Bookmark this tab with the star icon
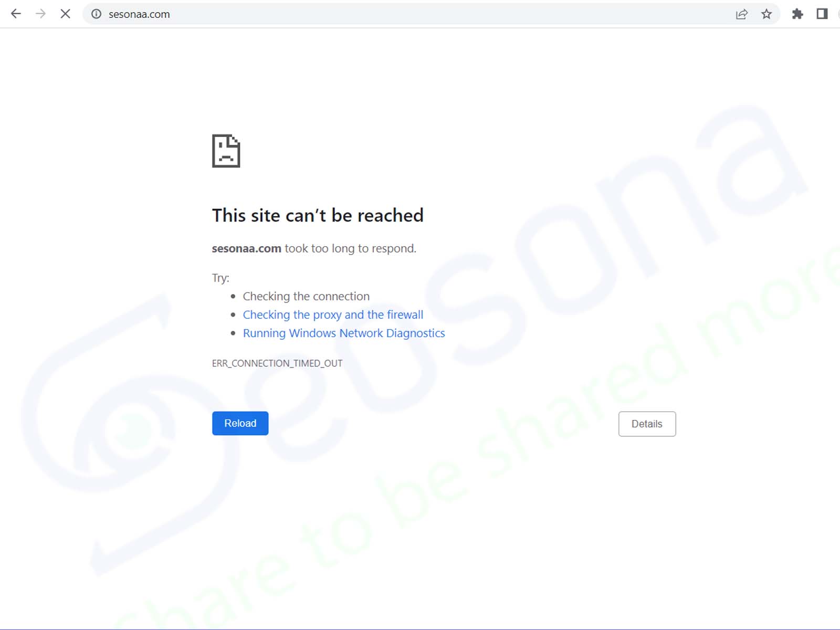840x630 pixels. click(x=766, y=14)
